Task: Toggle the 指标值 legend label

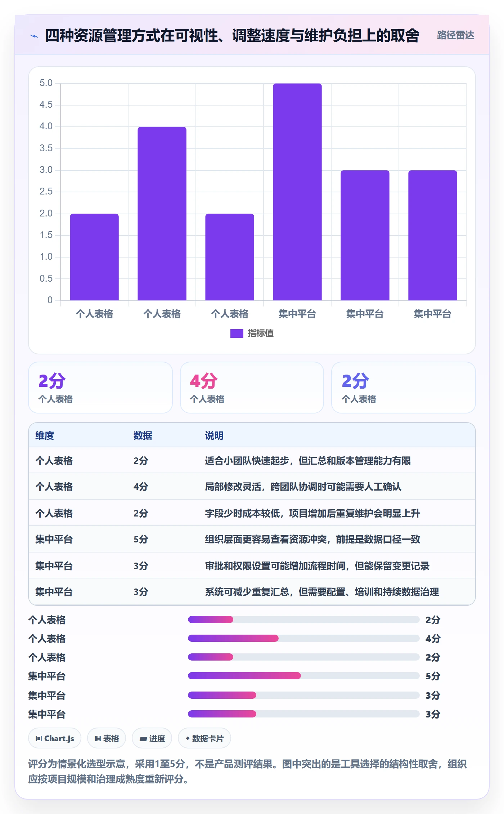Action: 261,334
